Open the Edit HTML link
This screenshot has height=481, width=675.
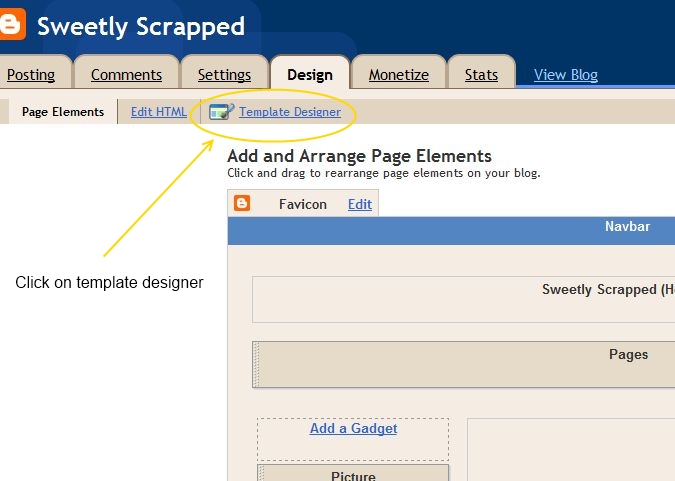point(159,112)
